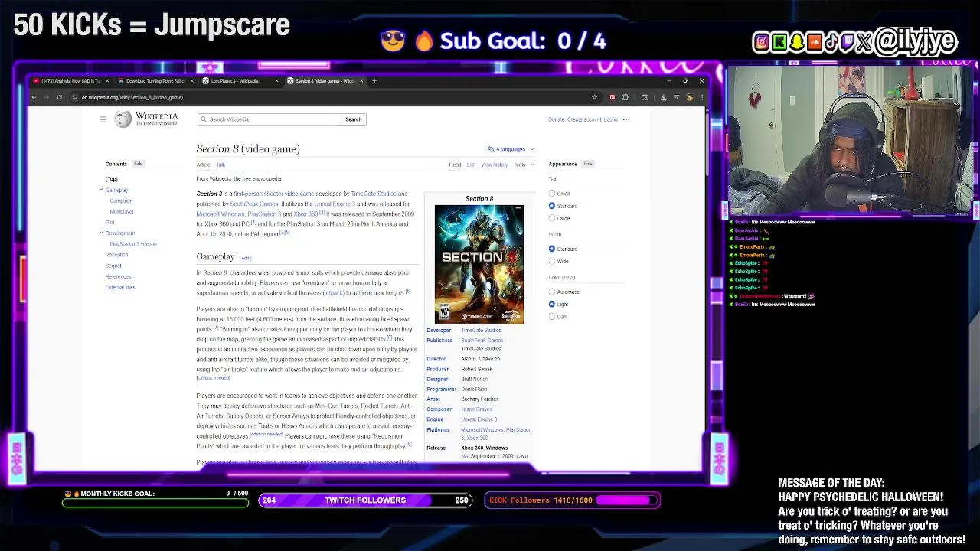Viewport: 980px width, 551px height.
Task: Click the Instagram icon in stream overlay
Action: [x=761, y=42]
